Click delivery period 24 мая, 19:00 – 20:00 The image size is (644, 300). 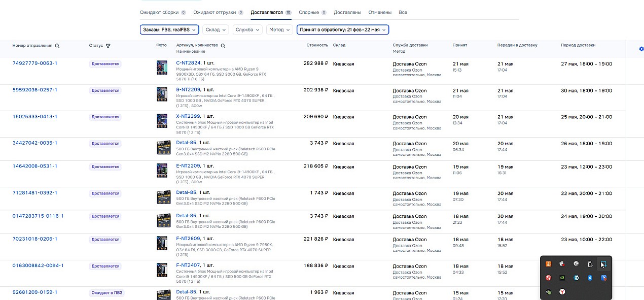tap(587, 216)
